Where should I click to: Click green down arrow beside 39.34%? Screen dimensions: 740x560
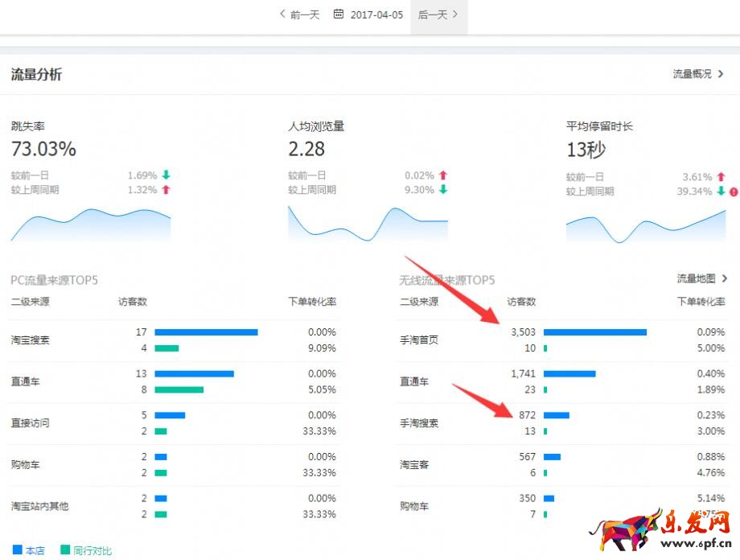coord(721,191)
